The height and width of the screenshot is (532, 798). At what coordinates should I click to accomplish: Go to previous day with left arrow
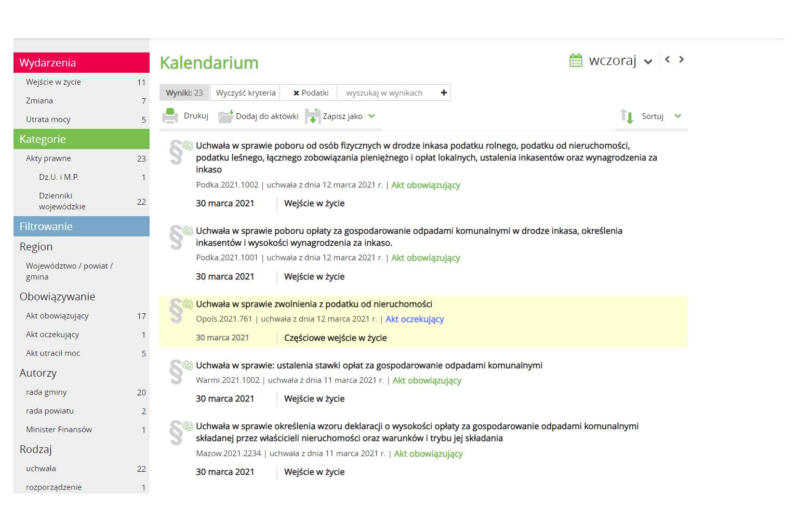668,59
